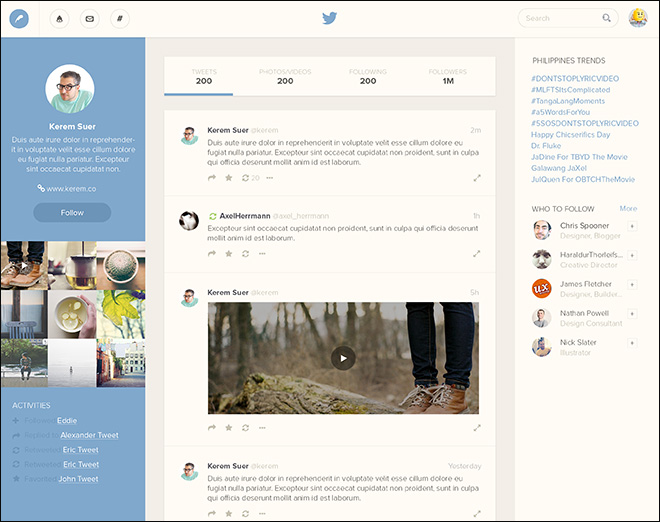The width and height of the screenshot is (660, 522).
Task: Expand the 2m Kerem Suer tweet
Action: click(477, 178)
